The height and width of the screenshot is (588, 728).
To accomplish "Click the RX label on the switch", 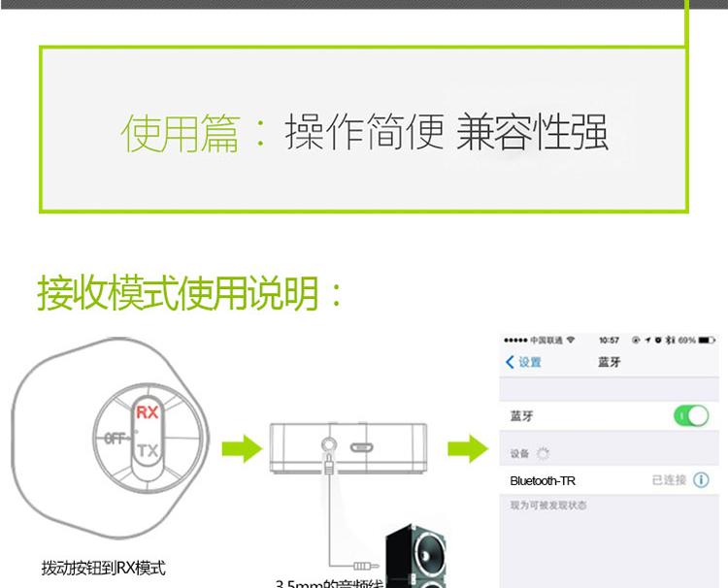I will click(x=148, y=412).
